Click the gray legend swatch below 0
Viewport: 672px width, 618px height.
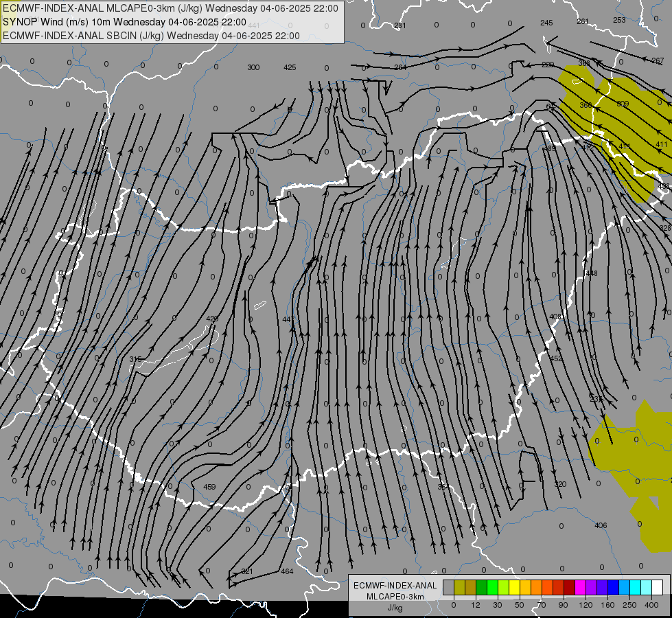tap(448, 588)
